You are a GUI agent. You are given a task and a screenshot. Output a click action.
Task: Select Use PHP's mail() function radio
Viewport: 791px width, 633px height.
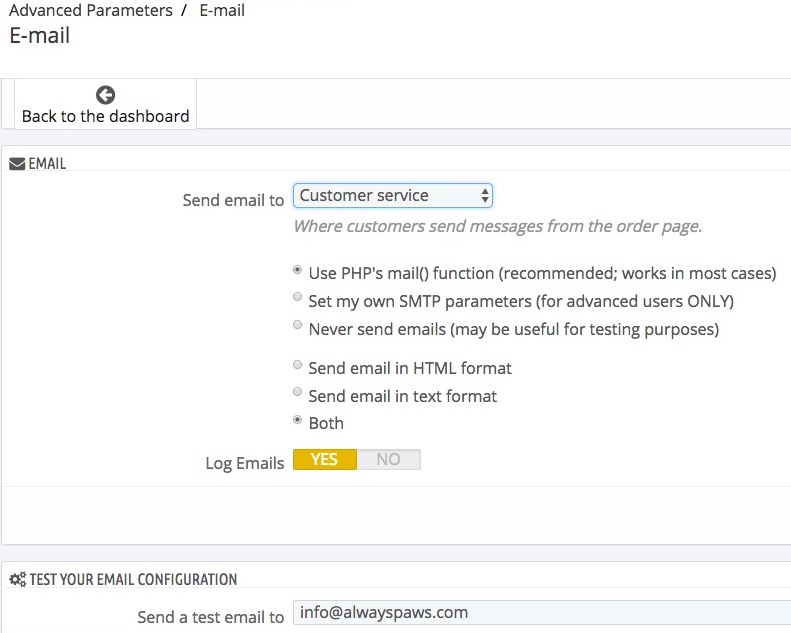click(298, 270)
